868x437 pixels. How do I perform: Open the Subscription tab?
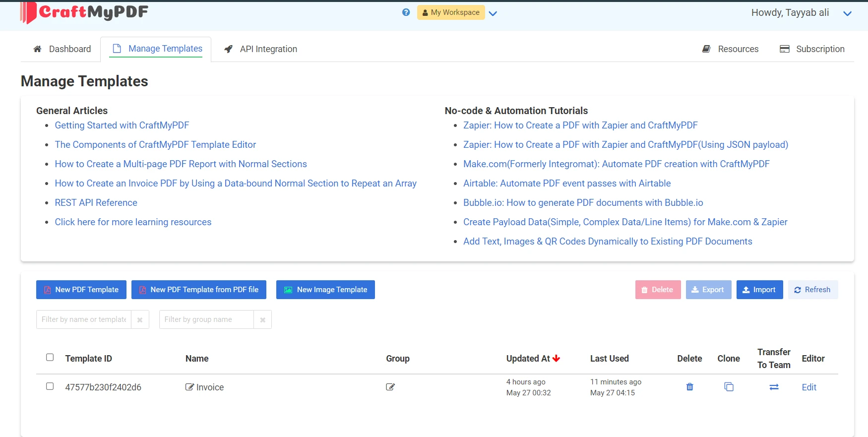(x=812, y=49)
